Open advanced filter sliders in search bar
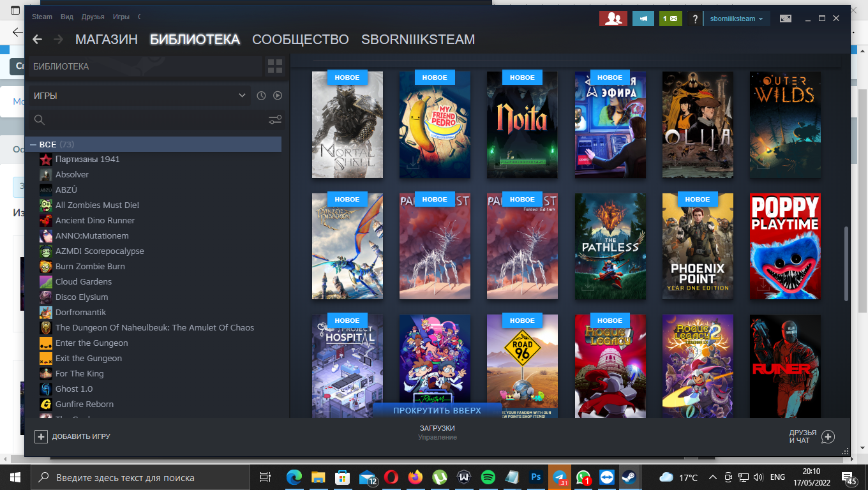This screenshot has height=490, width=868. click(x=275, y=120)
